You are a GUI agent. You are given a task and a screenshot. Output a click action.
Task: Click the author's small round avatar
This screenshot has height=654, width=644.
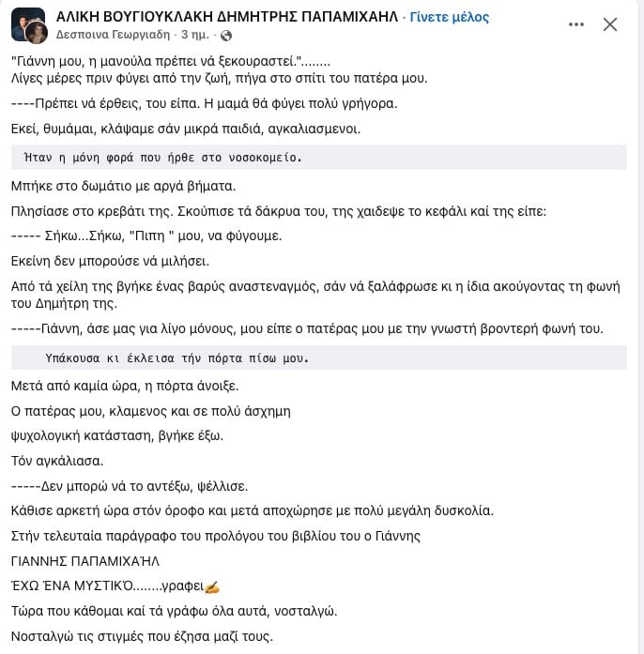click(38, 33)
